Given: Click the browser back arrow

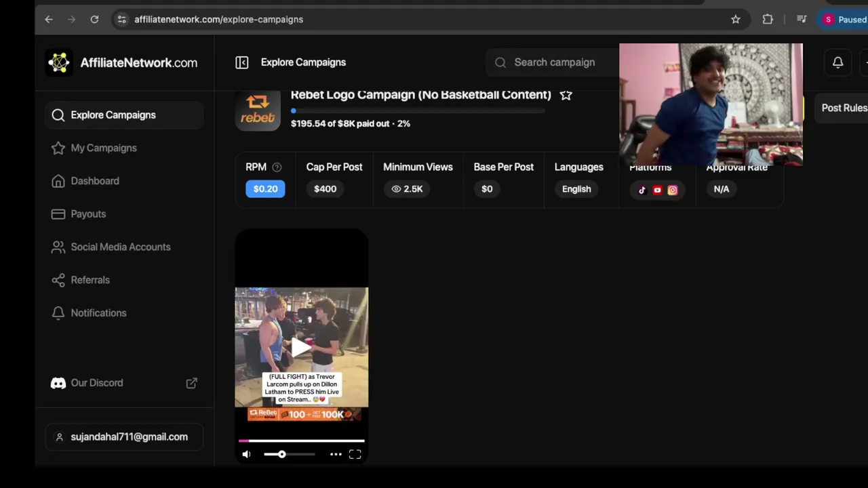Looking at the screenshot, I should [x=49, y=20].
